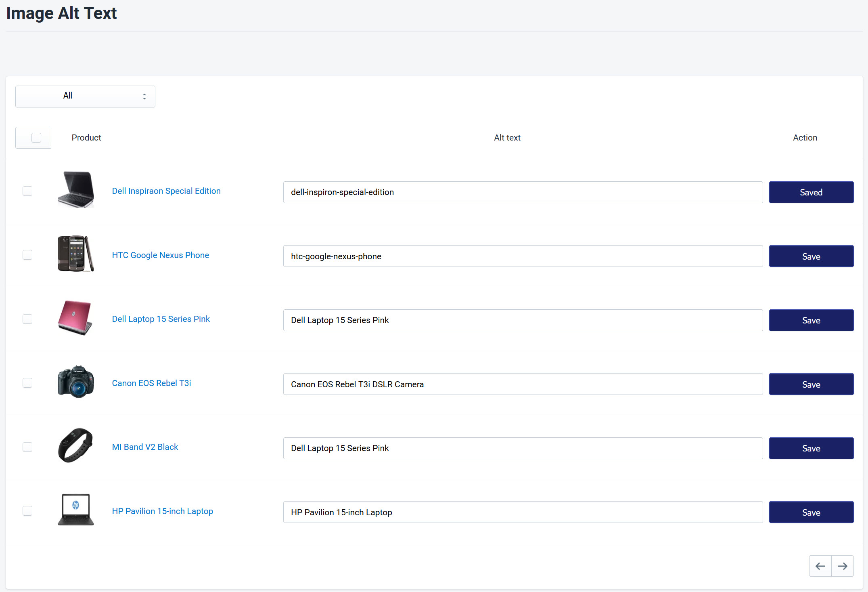Viewport: 868px width, 592px height.
Task: Open the All filter dropdown
Action: pos(85,96)
